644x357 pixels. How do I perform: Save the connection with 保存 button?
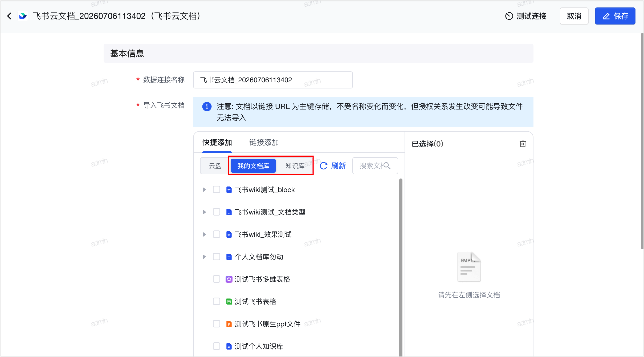click(x=615, y=16)
